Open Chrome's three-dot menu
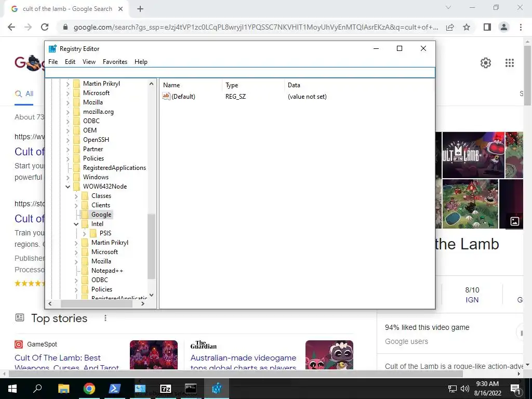The height and width of the screenshot is (399, 532). (x=521, y=27)
